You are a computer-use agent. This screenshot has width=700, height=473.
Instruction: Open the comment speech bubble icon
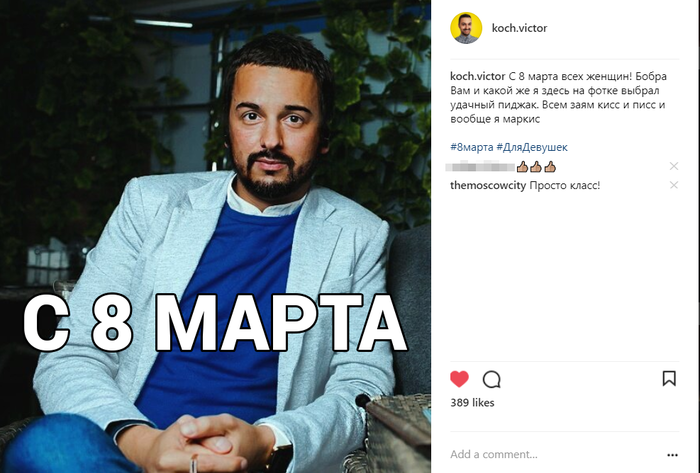coord(492,379)
